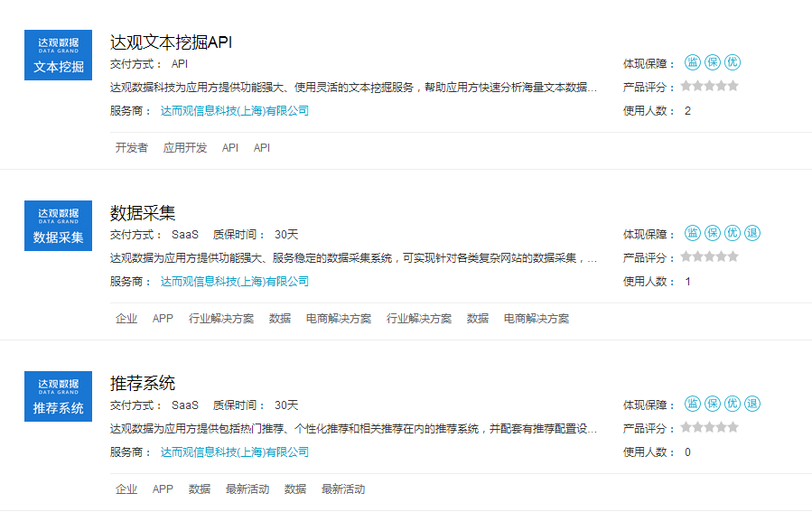The height and width of the screenshot is (512, 812).
Task: Open the 推荐系统 product logo thumbnail
Action: (58, 396)
